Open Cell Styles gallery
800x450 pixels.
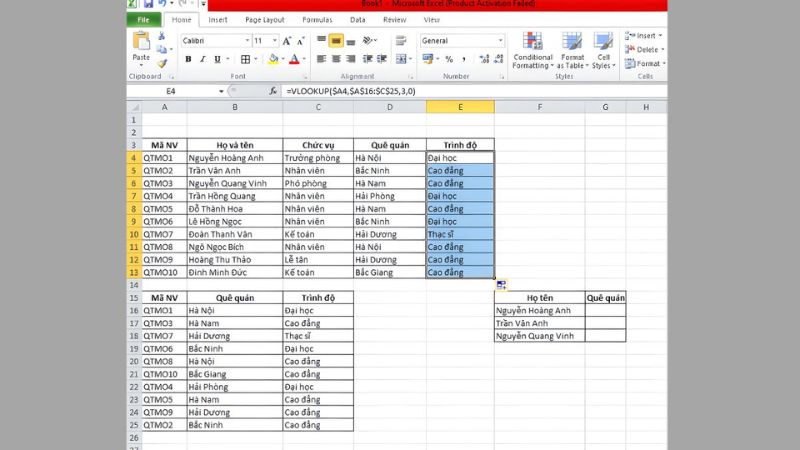604,51
